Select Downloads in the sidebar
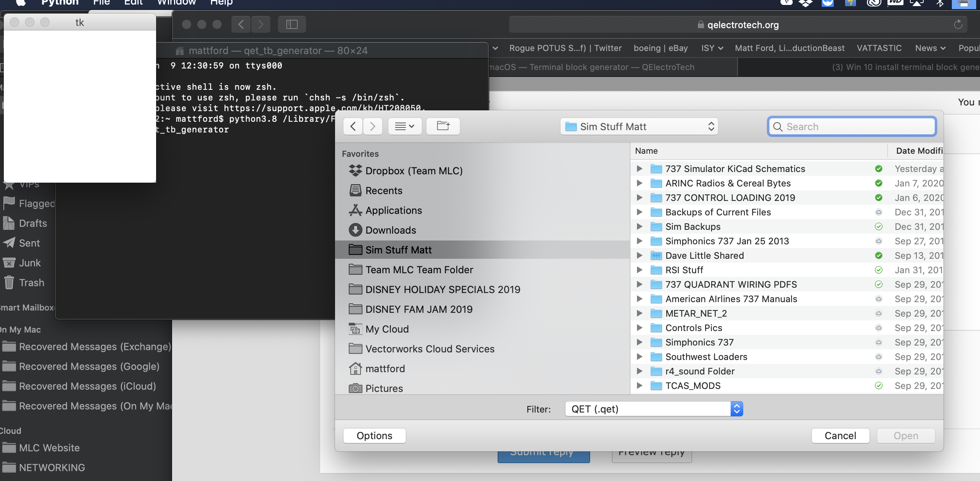The height and width of the screenshot is (481, 980). pyautogui.click(x=390, y=230)
